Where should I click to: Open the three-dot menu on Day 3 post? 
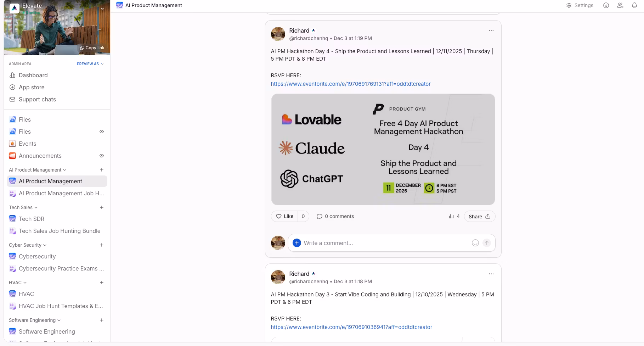(x=491, y=274)
